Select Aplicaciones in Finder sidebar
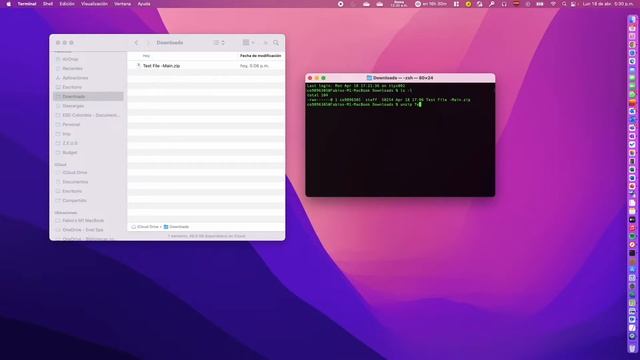Image resolution: width=640 pixels, height=360 pixels. 75,78
